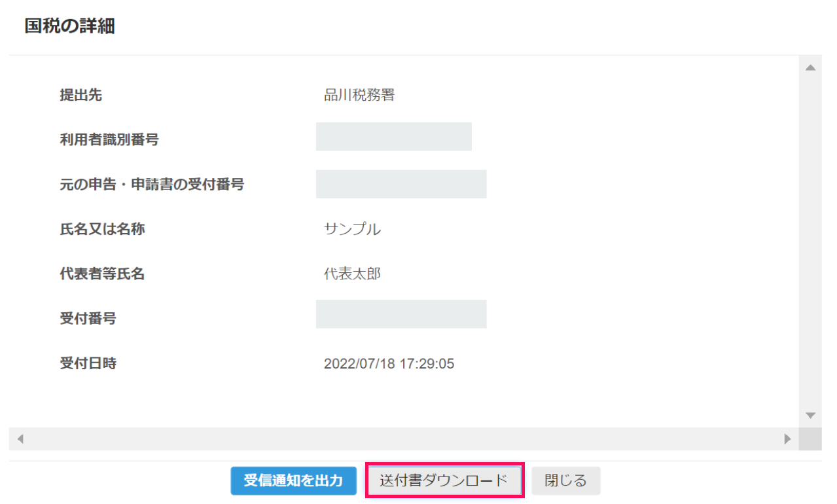Click the scroll down arrow
Viewport: 837px width, 504px height.
[810, 416]
